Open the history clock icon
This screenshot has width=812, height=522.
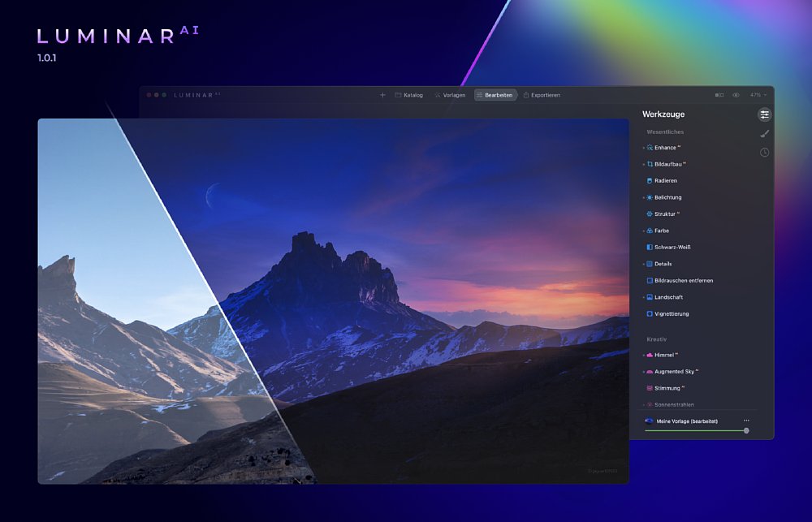(x=764, y=153)
